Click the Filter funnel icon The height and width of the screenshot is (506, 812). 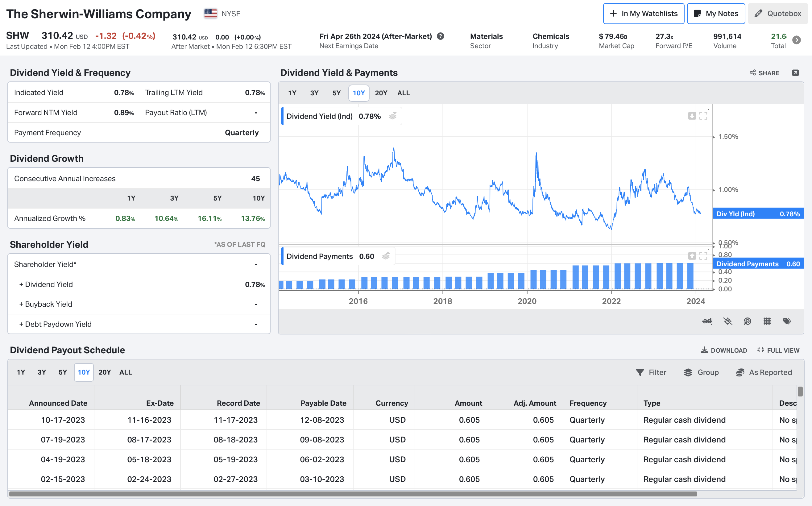(640, 372)
